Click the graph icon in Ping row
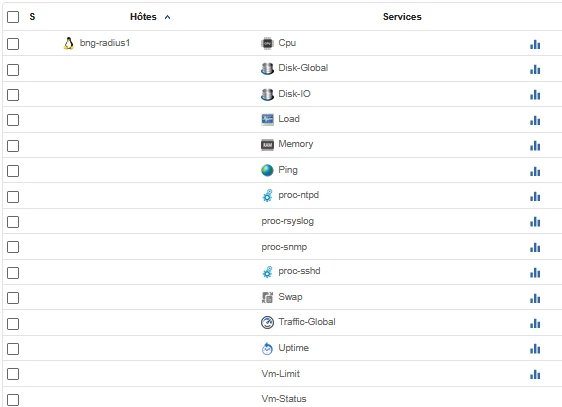This screenshot has width=562, height=407. click(535, 171)
